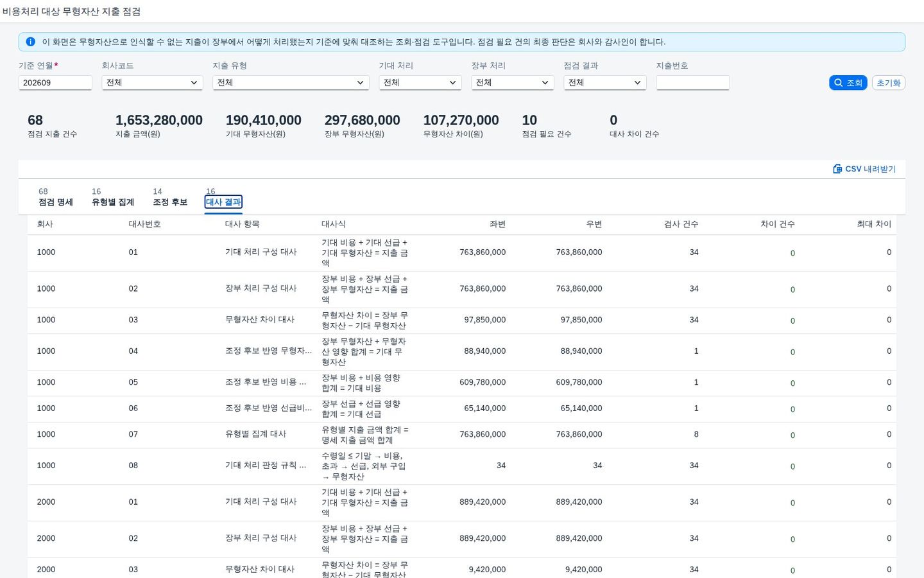Click the 좌변 column header
Image resolution: width=924 pixels, height=578 pixels.
tap(497, 224)
